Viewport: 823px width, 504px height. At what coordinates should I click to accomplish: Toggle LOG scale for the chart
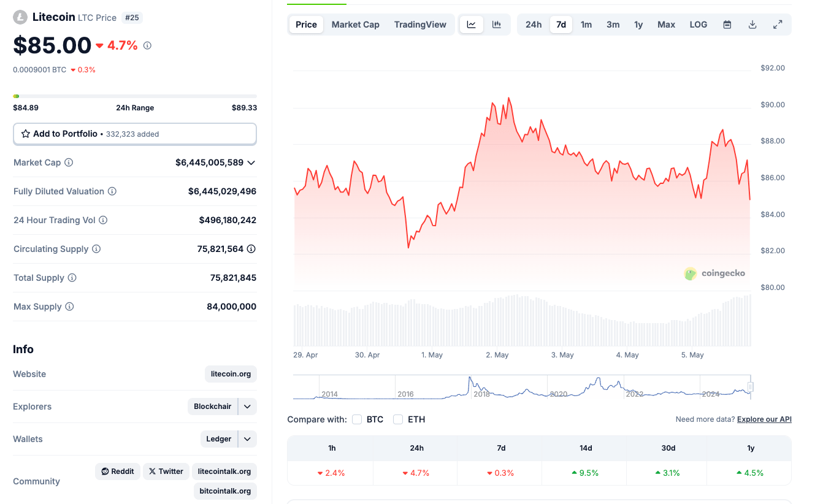(698, 24)
